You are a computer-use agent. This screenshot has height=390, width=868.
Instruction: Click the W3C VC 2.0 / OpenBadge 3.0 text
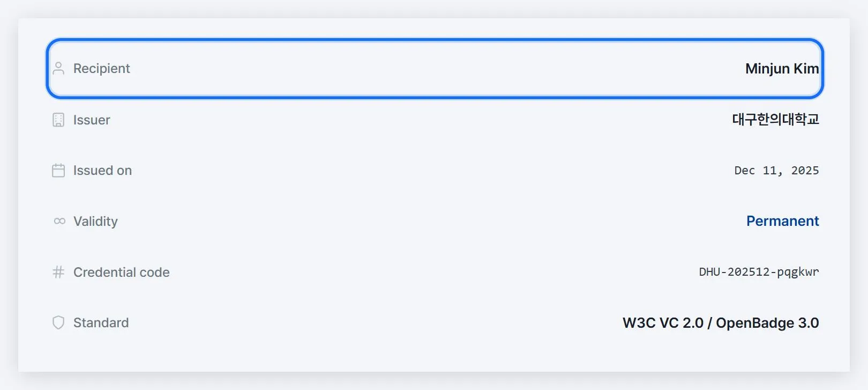[721, 323]
